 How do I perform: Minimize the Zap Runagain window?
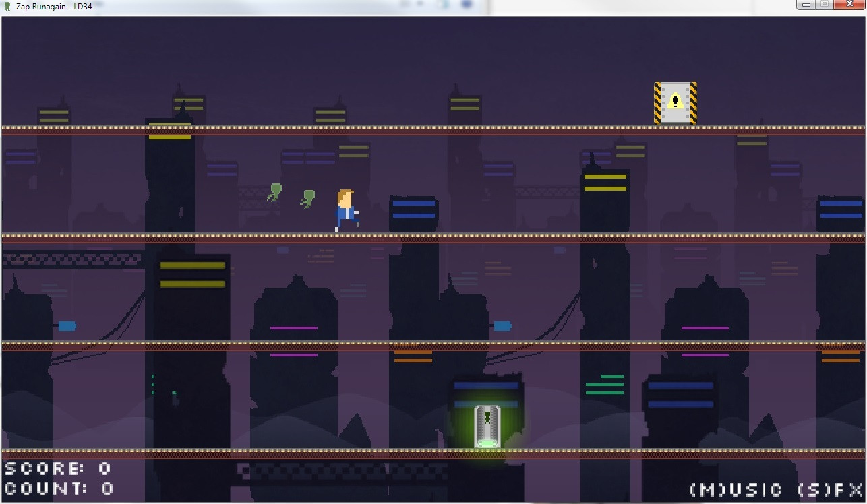(x=806, y=5)
